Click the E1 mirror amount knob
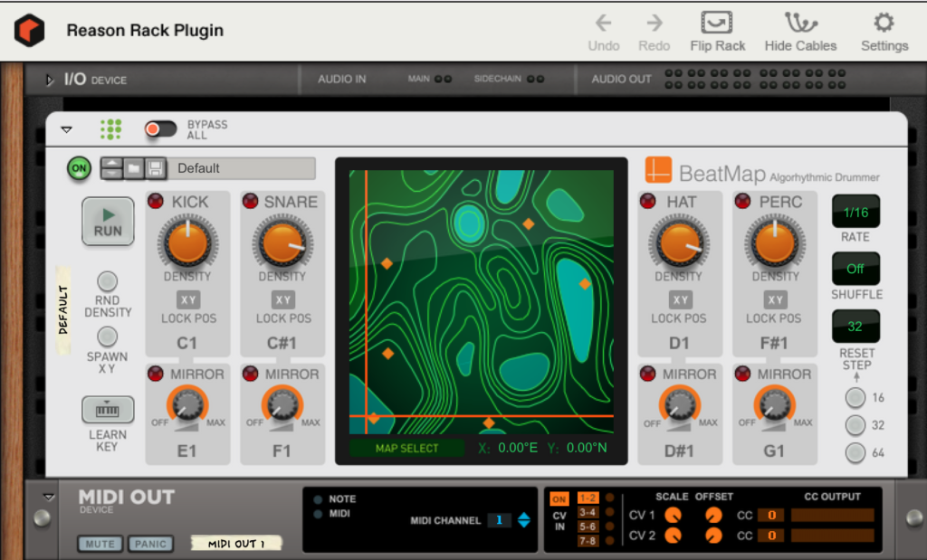The image size is (927, 560). coord(187,405)
